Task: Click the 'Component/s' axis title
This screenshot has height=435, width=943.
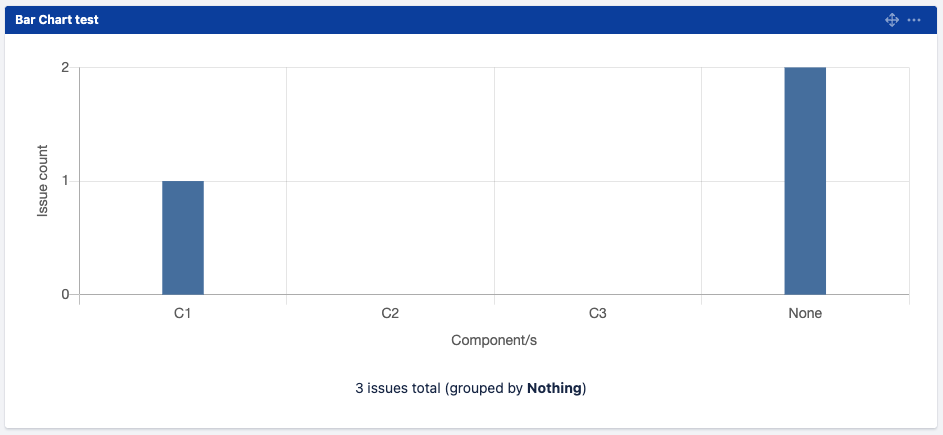Action: coord(494,340)
